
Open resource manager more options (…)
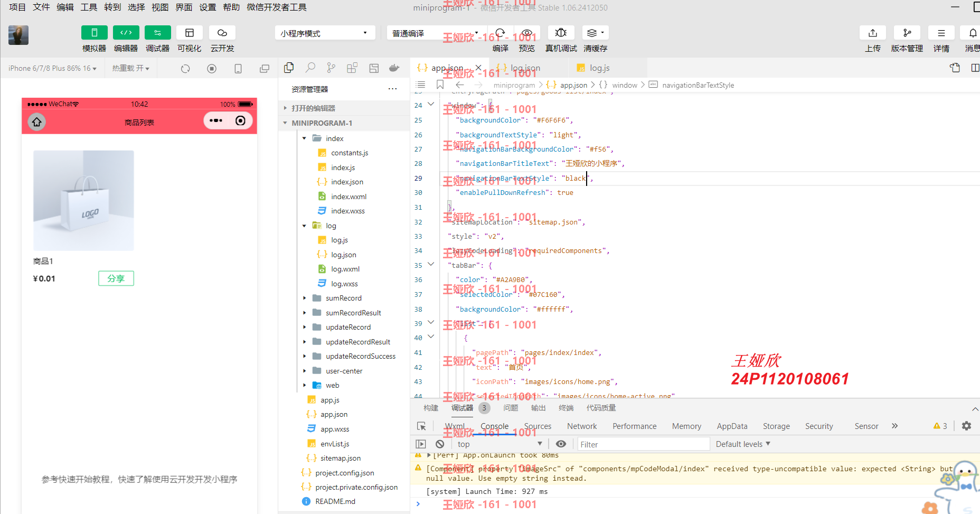tap(392, 89)
